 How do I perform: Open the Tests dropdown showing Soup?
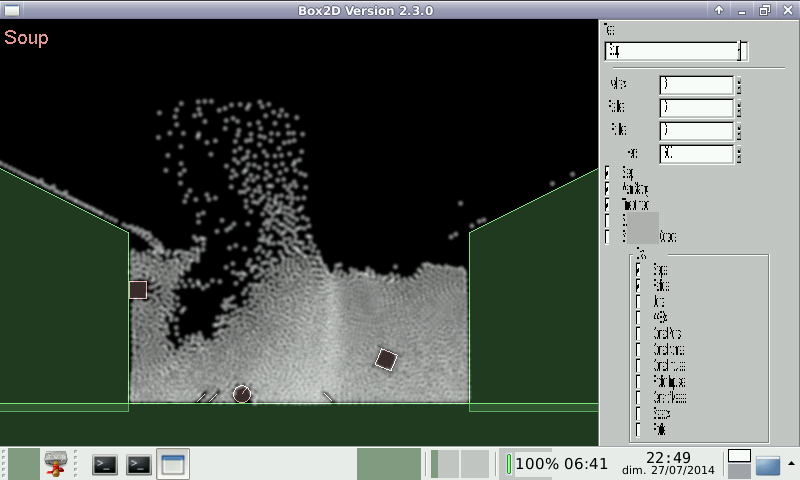(x=671, y=51)
